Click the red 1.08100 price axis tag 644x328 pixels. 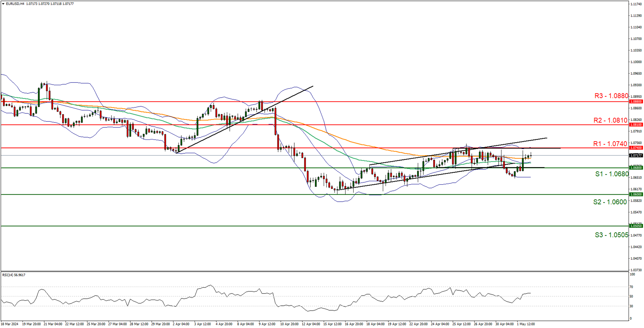click(636, 125)
